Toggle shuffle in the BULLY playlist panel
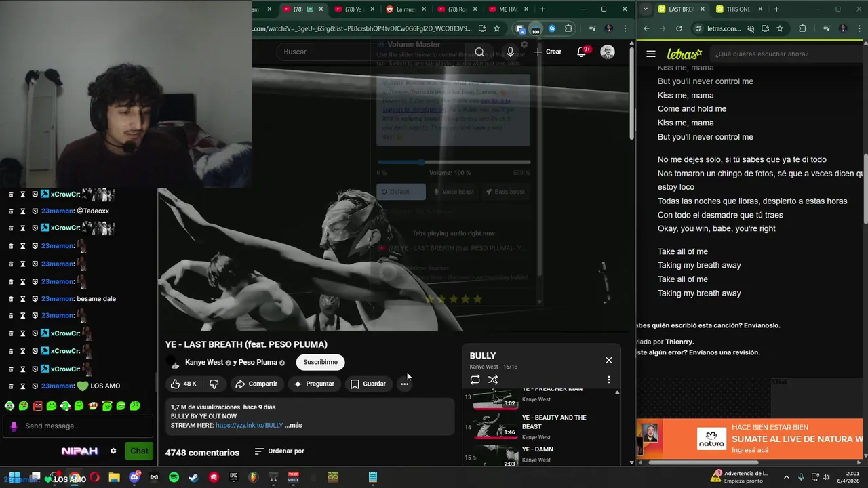The width and height of the screenshot is (868, 488). (493, 380)
